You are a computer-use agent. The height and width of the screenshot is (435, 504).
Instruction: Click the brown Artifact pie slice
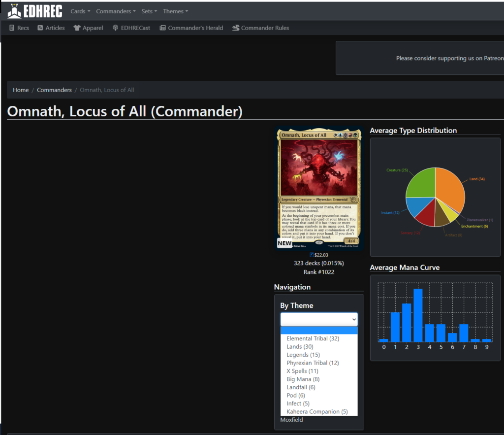[x=441, y=216]
